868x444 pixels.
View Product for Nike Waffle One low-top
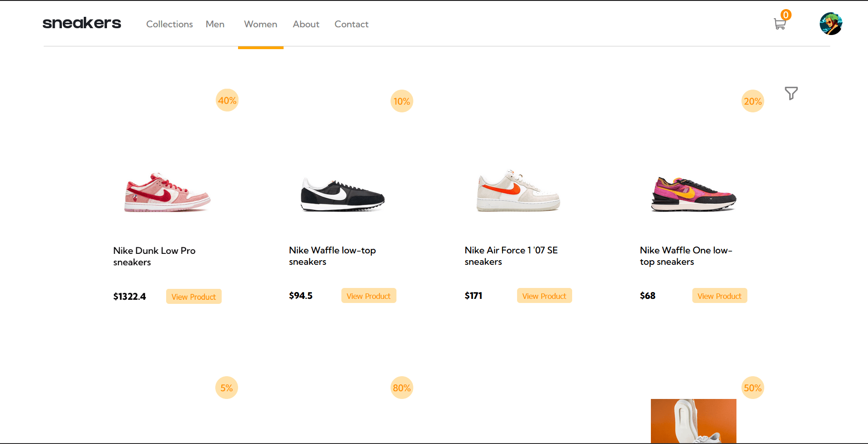click(720, 296)
